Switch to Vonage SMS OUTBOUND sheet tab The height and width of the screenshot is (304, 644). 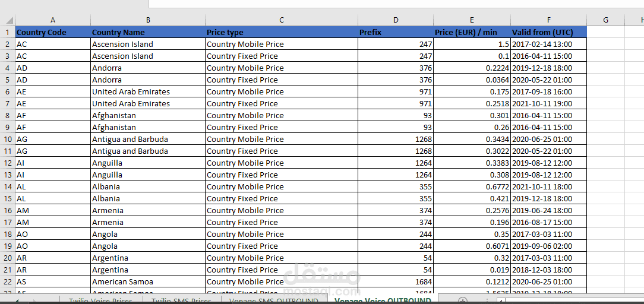click(x=273, y=300)
